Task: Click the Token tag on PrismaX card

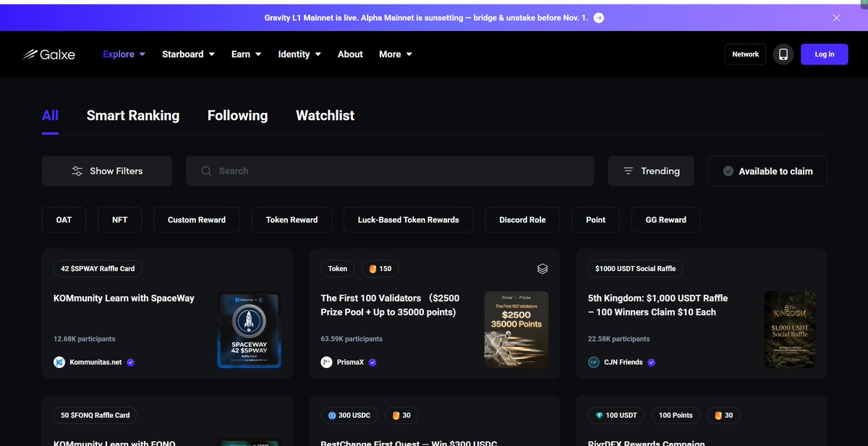Action: pos(338,268)
